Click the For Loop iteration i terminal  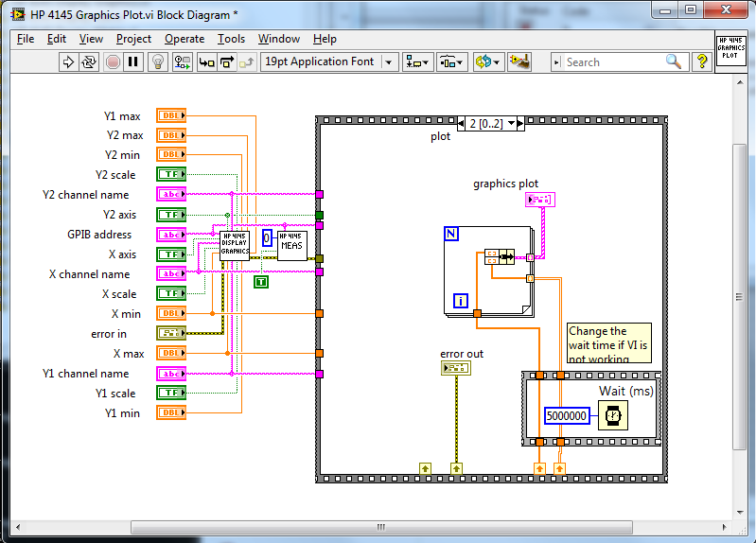tap(461, 301)
